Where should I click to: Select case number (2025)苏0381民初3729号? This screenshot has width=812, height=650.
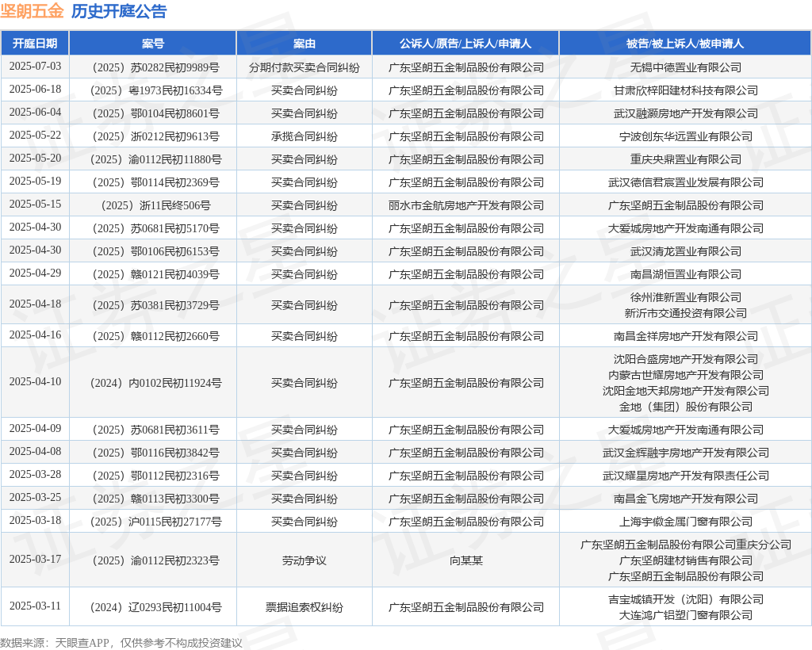[153, 305]
